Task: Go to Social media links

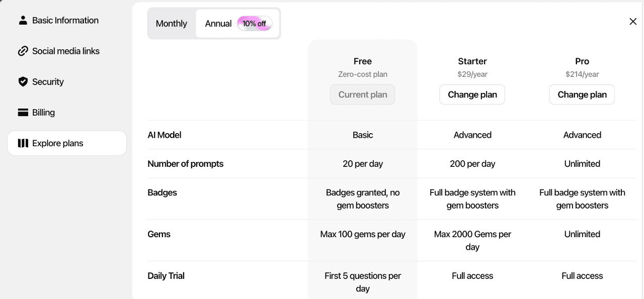Action: (x=66, y=51)
